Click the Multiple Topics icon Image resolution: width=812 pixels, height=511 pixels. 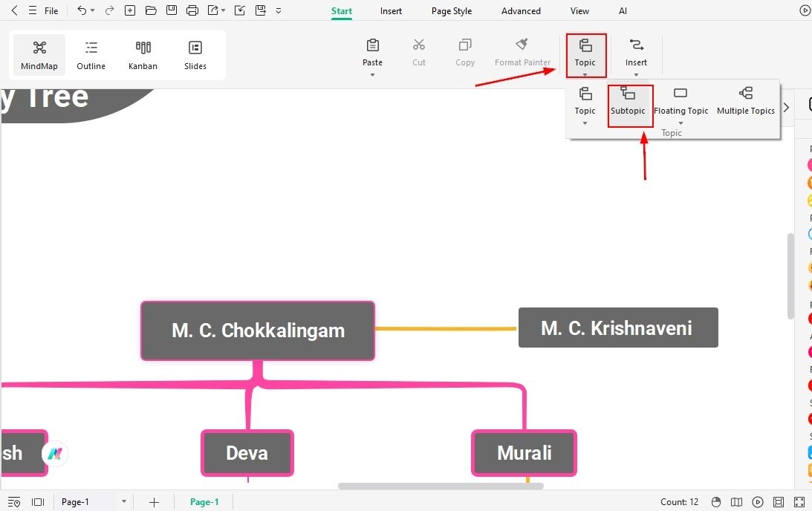pyautogui.click(x=745, y=100)
